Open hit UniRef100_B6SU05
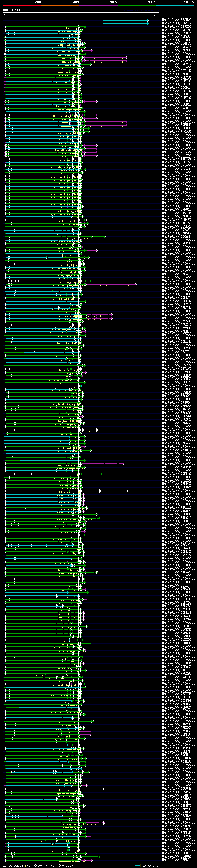Screen dimensions: 197x868 [x=176, y=20]
